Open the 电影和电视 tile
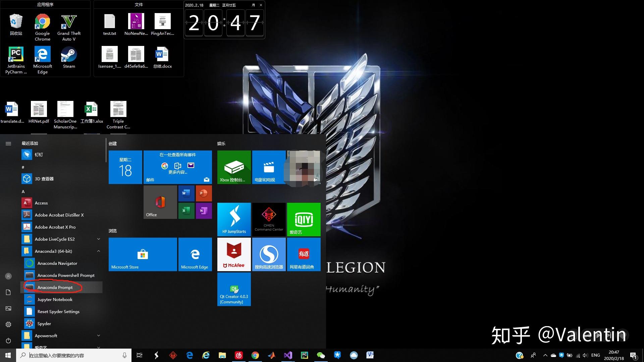The height and width of the screenshot is (362, 644). pyautogui.click(x=269, y=167)
